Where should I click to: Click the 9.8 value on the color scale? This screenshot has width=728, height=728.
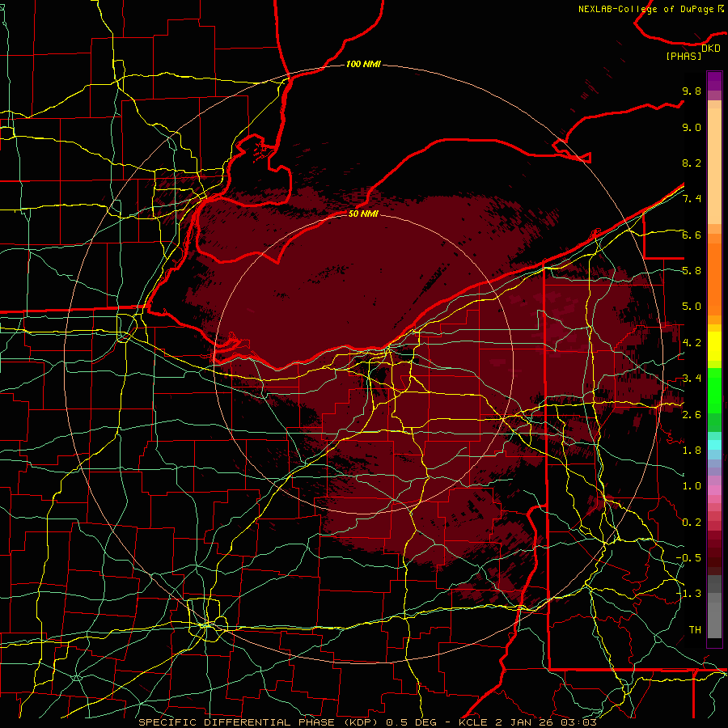pos(692,91)
